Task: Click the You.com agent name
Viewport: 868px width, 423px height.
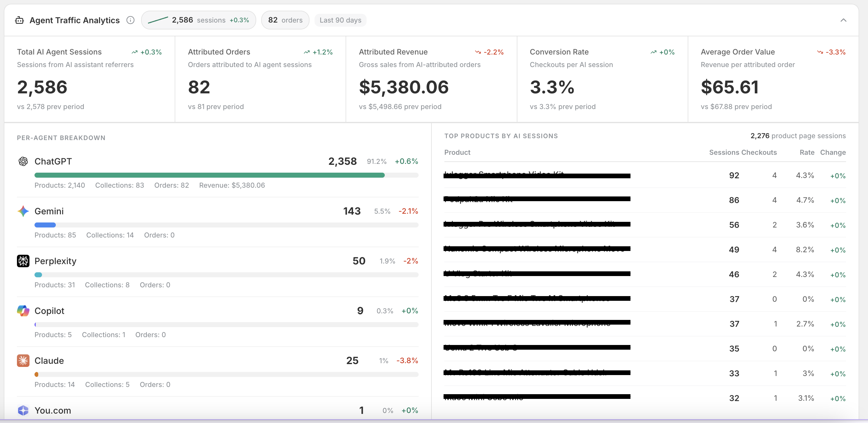Action: coord(53,410)
